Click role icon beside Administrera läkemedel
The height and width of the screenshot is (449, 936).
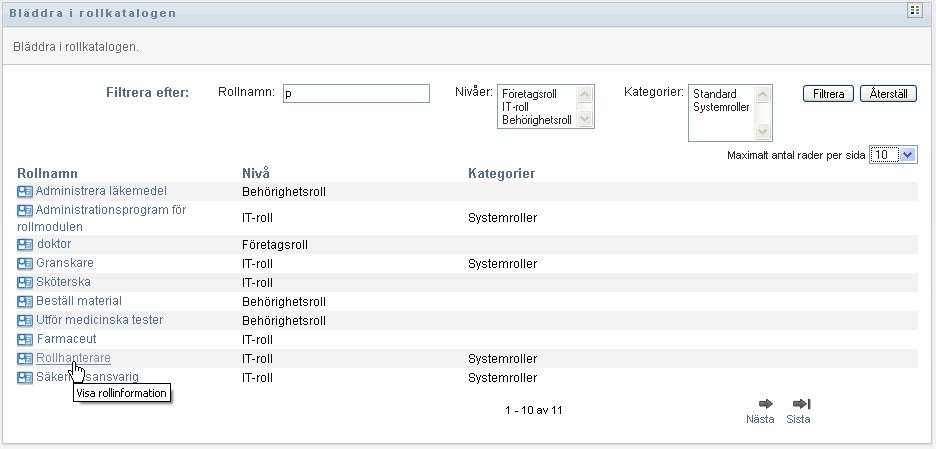(25, 191)
